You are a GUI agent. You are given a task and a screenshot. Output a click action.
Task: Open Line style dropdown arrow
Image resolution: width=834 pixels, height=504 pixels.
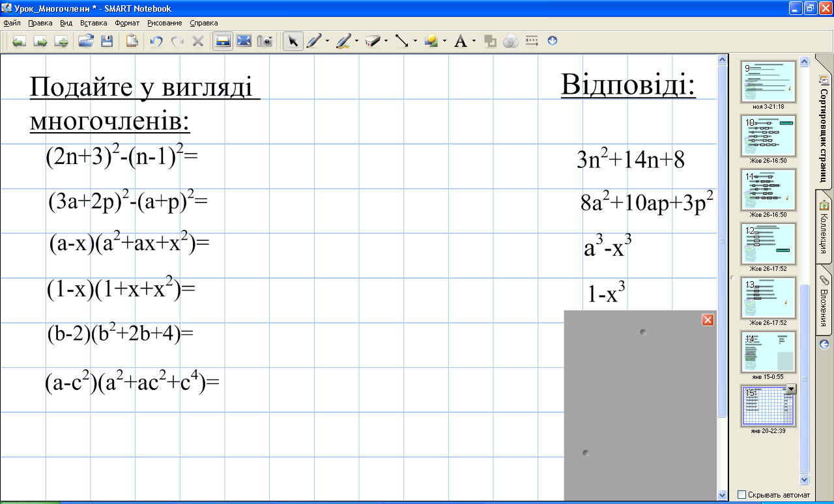[x=415, y=42]
